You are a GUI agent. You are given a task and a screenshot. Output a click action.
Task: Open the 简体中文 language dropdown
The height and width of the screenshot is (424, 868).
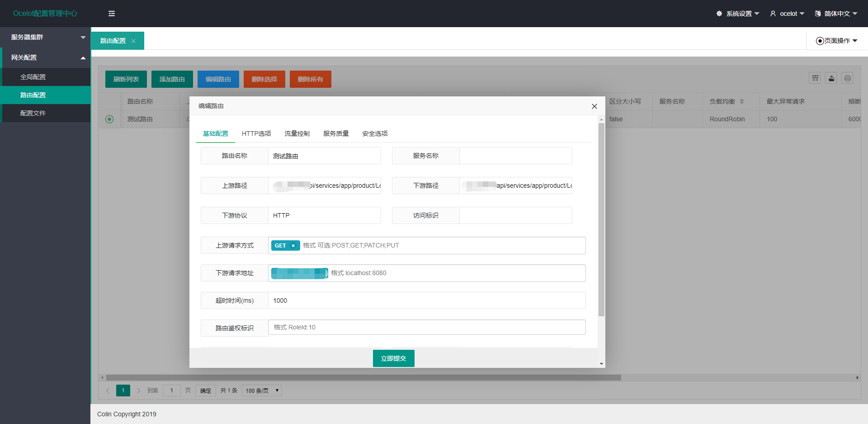coord(836,14)
